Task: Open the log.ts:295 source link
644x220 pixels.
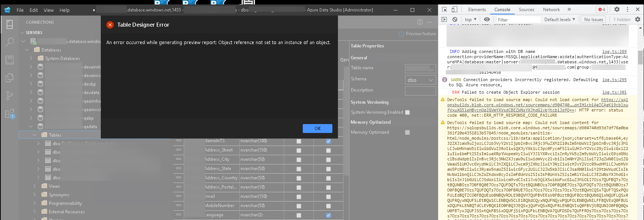Action: pyautogui.click(x=614, y=80)
